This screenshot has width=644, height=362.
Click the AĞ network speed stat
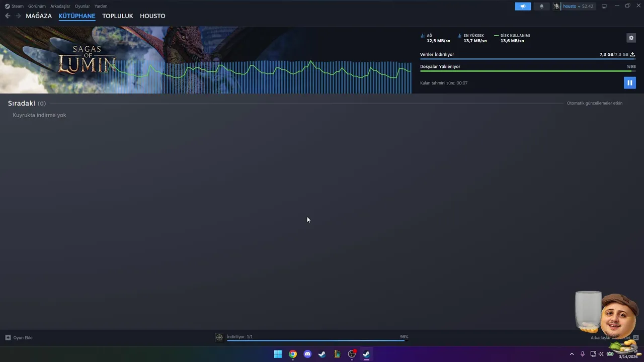tap(435, 38)
